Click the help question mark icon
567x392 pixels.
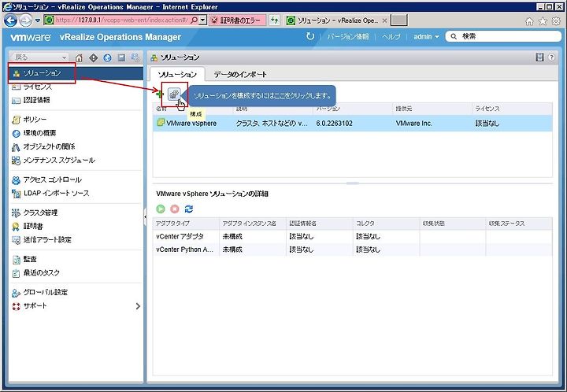coord(551,57)
